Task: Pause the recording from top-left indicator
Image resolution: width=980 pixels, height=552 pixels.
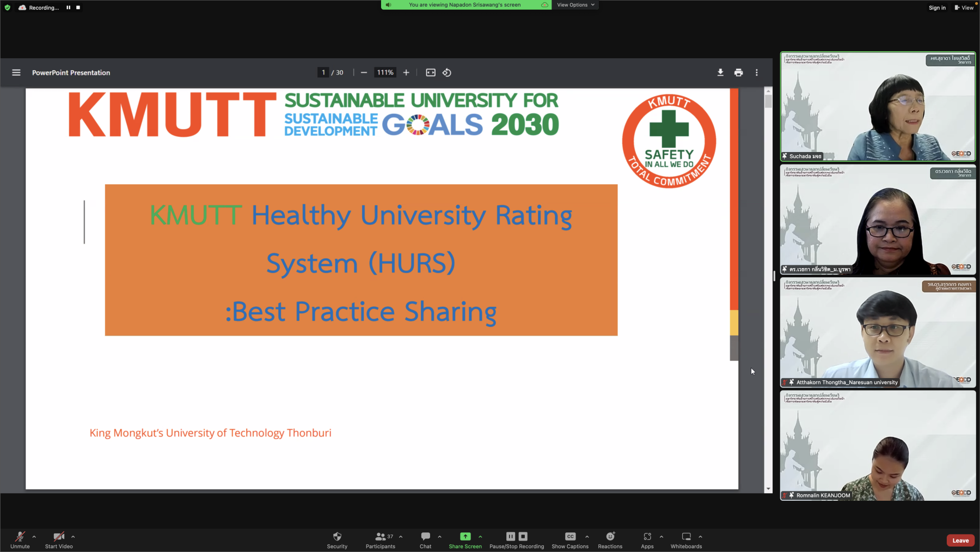Action: tap(69, 8)
